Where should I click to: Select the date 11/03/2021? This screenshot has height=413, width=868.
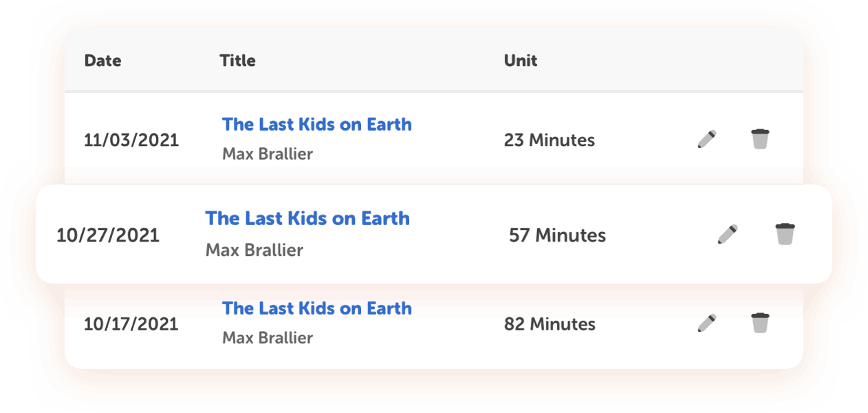point(131,140)
